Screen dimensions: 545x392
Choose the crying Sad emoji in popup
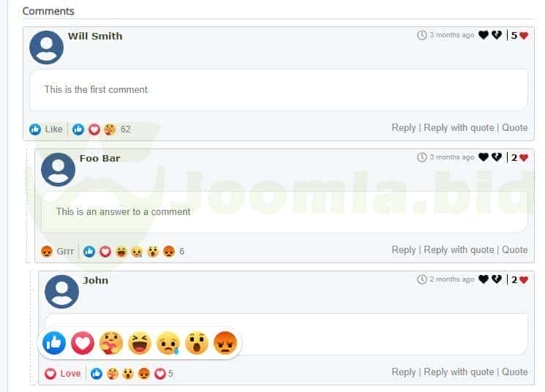click(168, 343)
